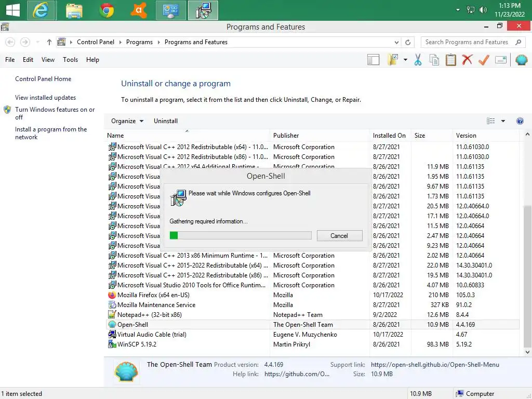Click Programs in breadcrumb path
The image size is (532, 399).
[x=139, y=42]
